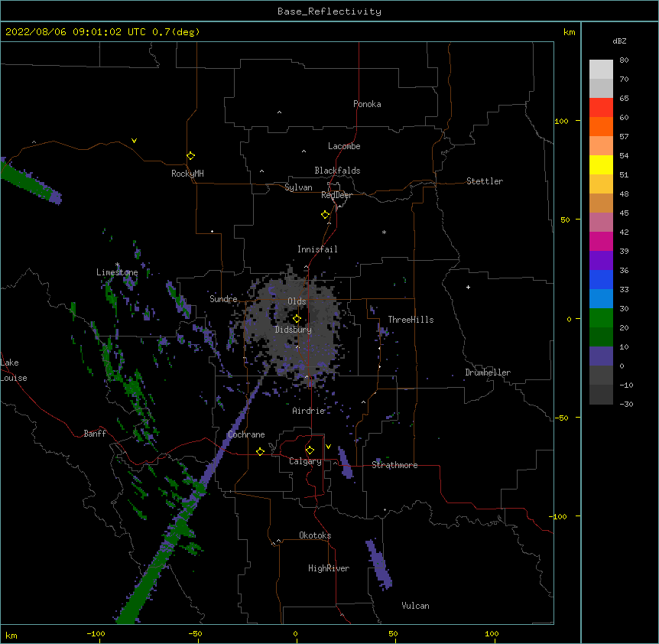Viewport: 659px width, 644px height.
Task: Click the white asterisk marker east of Innisfail
Action: coord(384,232)
